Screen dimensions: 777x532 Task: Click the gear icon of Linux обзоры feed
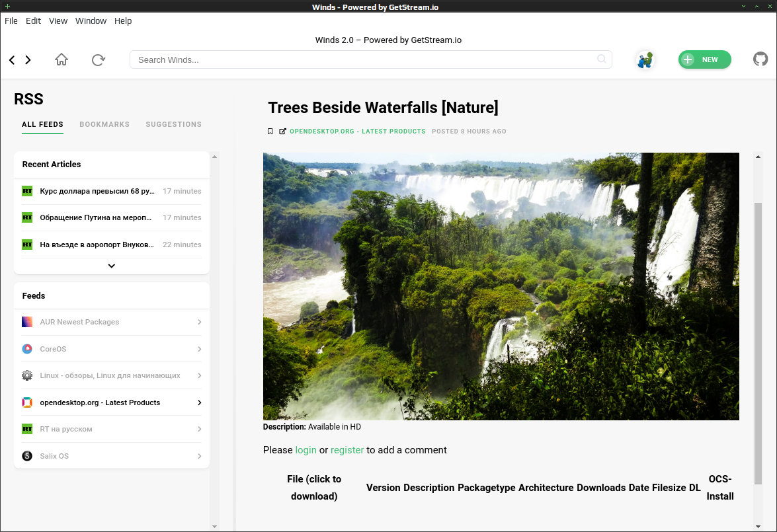(x=27, y=375)
